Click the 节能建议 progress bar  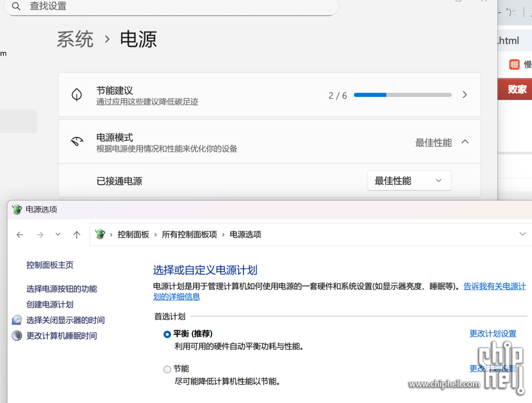click(x=402, y=95)
